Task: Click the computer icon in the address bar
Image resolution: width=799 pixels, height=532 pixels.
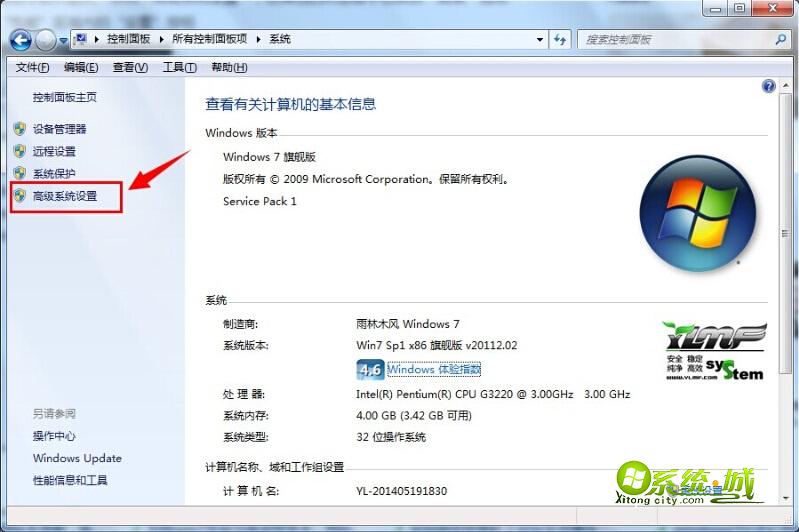Action: (81, 40)
